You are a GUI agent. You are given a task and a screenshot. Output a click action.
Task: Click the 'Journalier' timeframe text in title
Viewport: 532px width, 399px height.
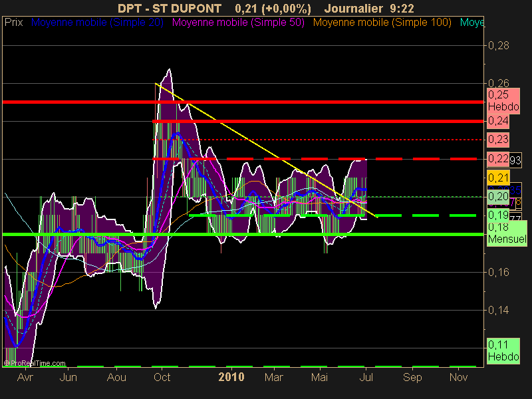(x=354, y=8)
